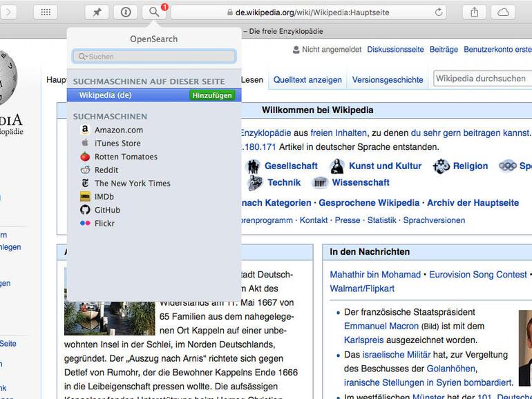Open the Emmanuel Macron article link
The width and height of the screenshot is (532, 399).
click(381, 326)
